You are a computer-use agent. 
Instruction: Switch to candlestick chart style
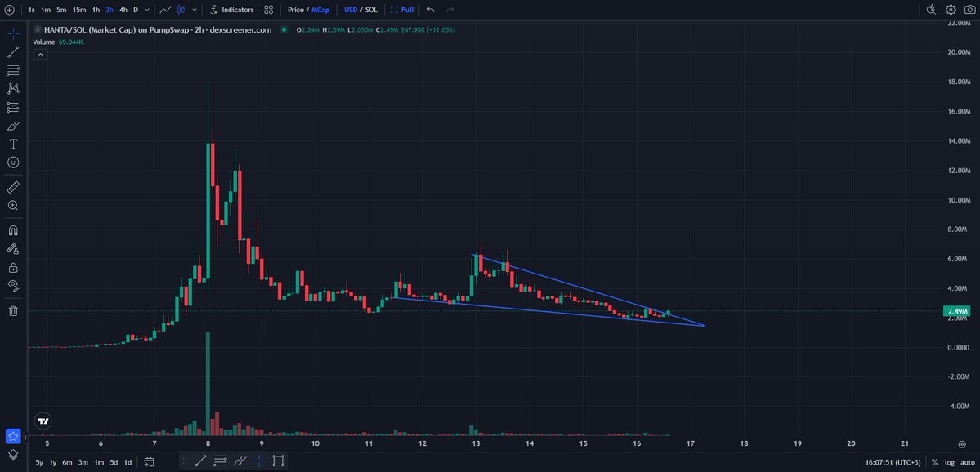click(181, 10)
